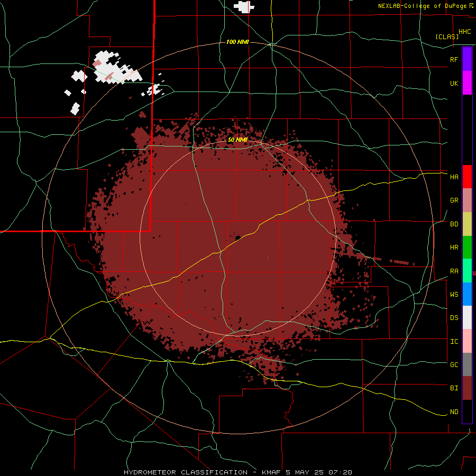Click the WS legend label
This screenshot has width=476, height=476.
point(454,295)
